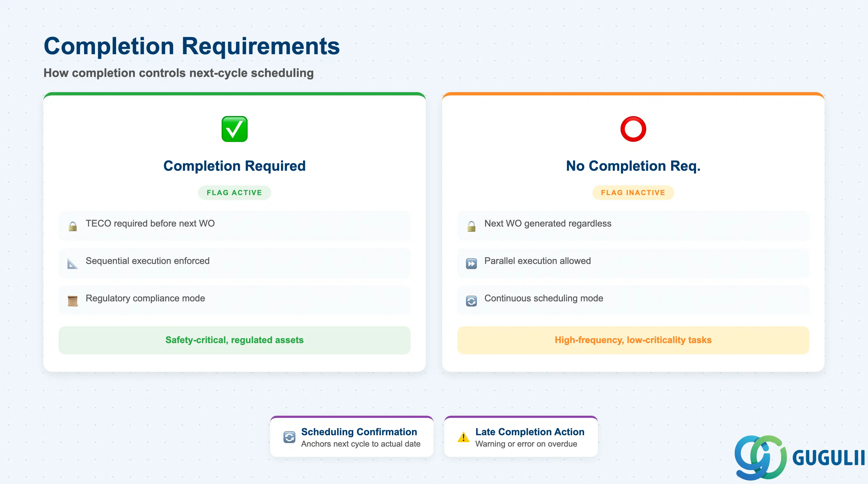Click the Gugulii logo
The image size is (868, 484).
click(799, 457)
